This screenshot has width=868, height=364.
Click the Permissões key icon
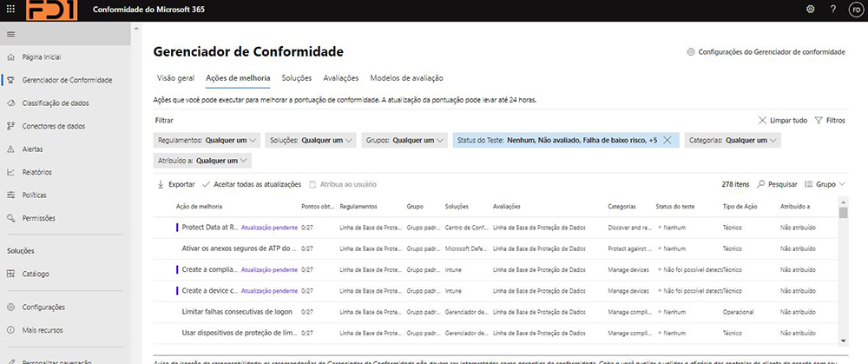coord(10,218)
